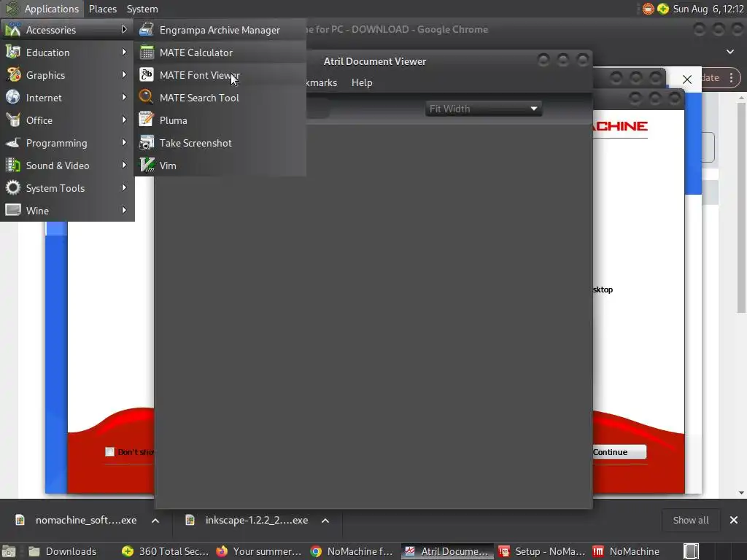Click Continue in the NoMachine window

(619, 452)
